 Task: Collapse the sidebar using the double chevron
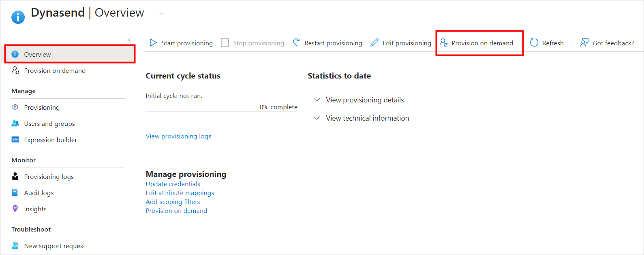pyautogui.click(x=129, y=40)
